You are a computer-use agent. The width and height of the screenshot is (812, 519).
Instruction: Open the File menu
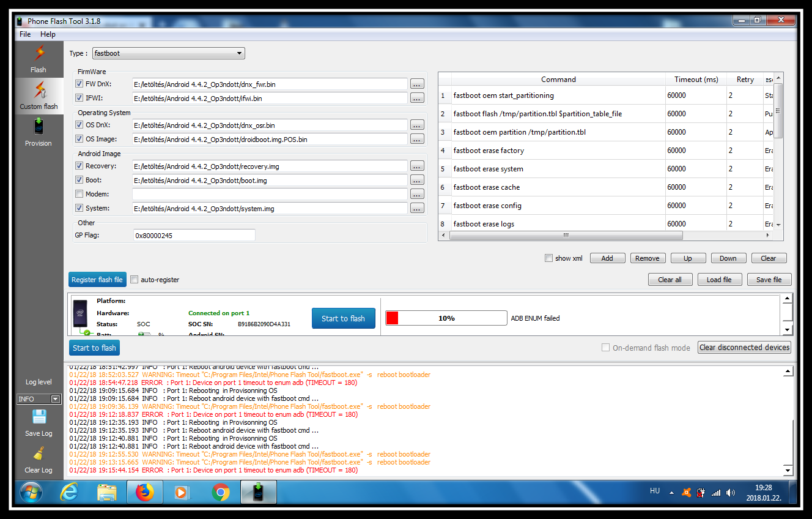tap(25, 34)
